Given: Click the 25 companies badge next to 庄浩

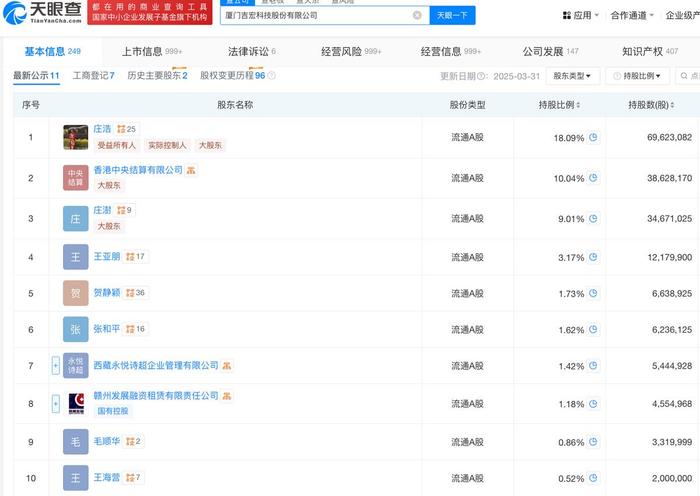Looking at the screenshot, I should (126, 129).
